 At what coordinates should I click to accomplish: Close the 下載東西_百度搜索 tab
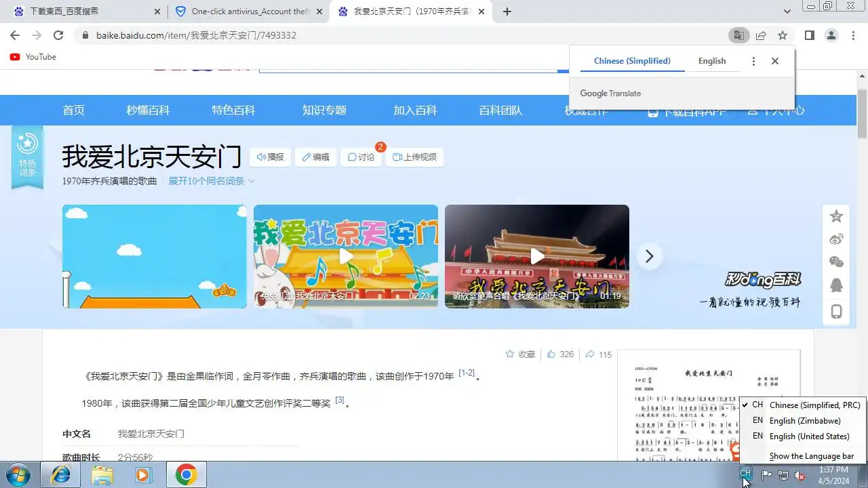pos(157,12)
